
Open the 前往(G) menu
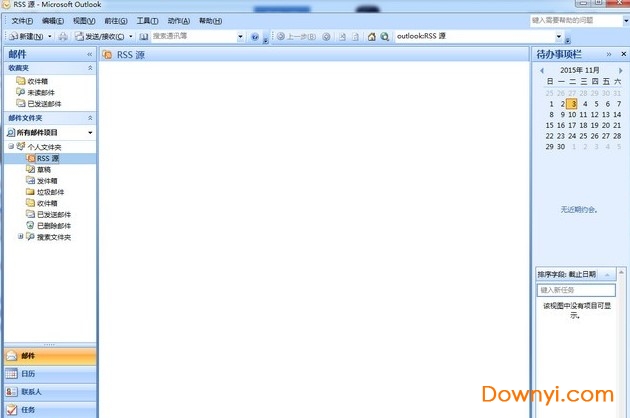tap(116, 21)
